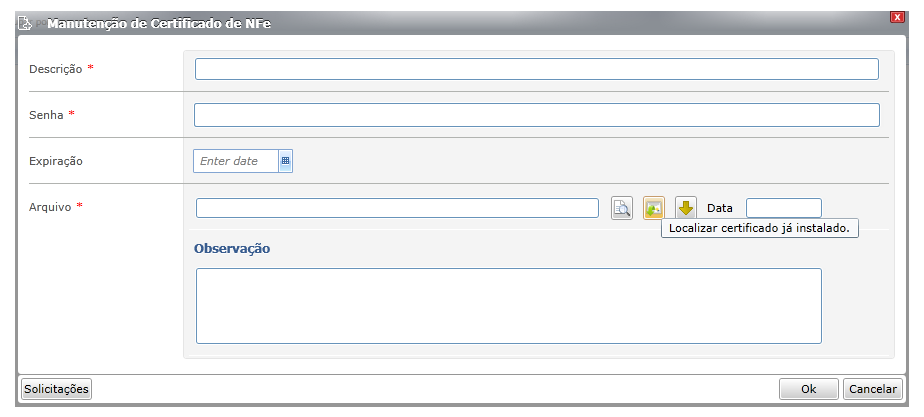The height and width of the screenshot is (417, 924).
Task: Click the Localizar certificado já instalado tooltip
Action: pos(760,229)
